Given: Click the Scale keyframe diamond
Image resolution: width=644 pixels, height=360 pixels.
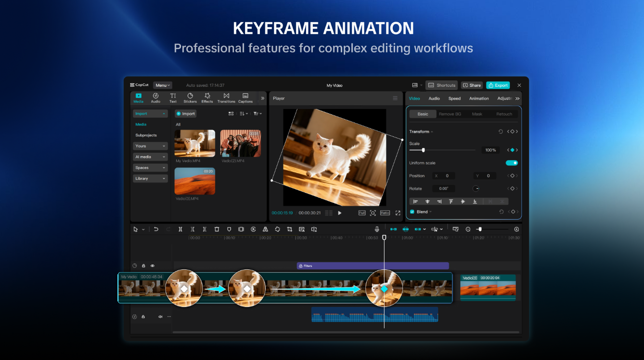Looking at the screenshot, I should pyautogui.click(x=513, y=150).
